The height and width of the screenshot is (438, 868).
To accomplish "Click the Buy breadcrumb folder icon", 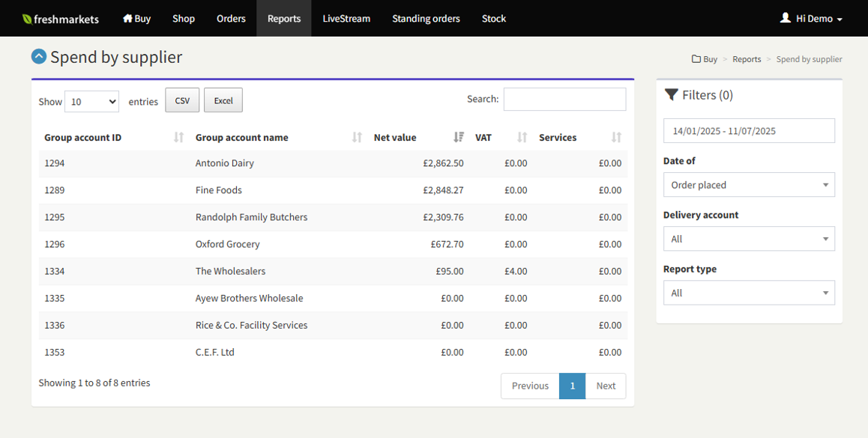I will (x=696, y=59).
